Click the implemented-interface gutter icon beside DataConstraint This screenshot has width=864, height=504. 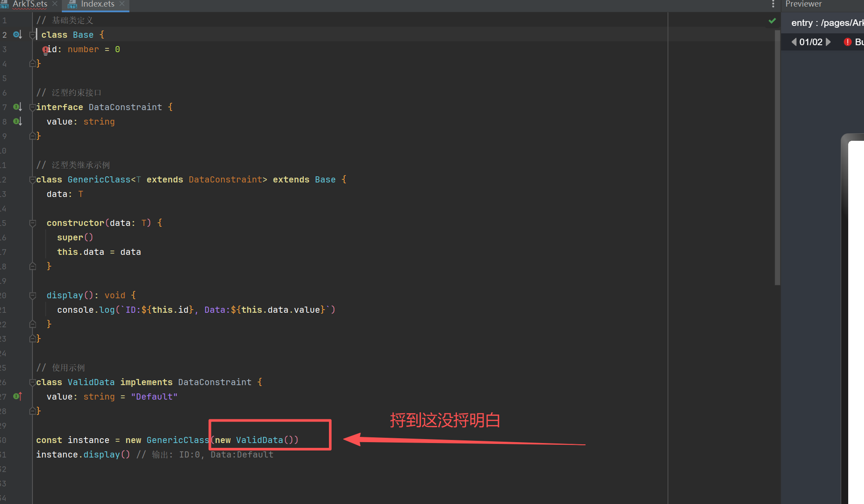click(x=17, y=107)
